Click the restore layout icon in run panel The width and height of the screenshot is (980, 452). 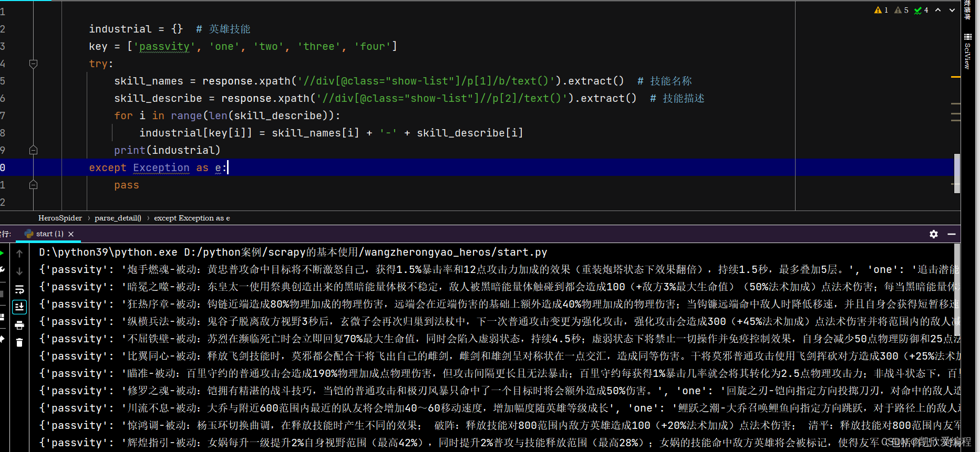tap(2, 317)
